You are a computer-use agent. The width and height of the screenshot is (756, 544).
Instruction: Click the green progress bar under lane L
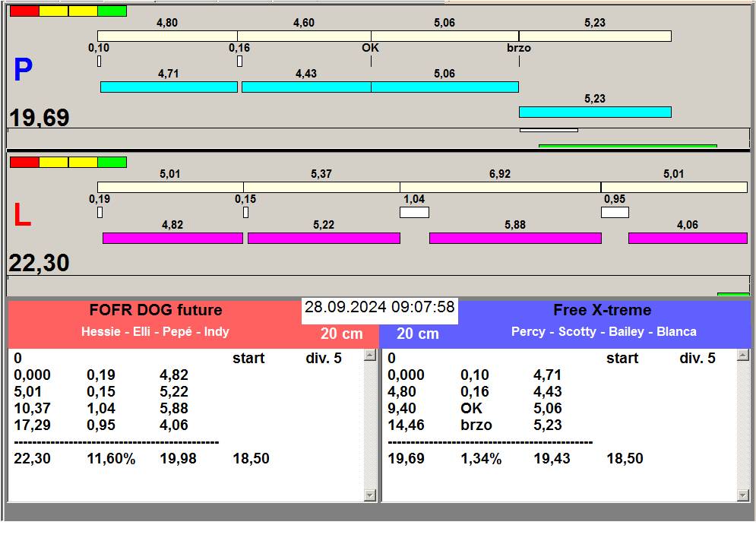(x=733, y=294)
